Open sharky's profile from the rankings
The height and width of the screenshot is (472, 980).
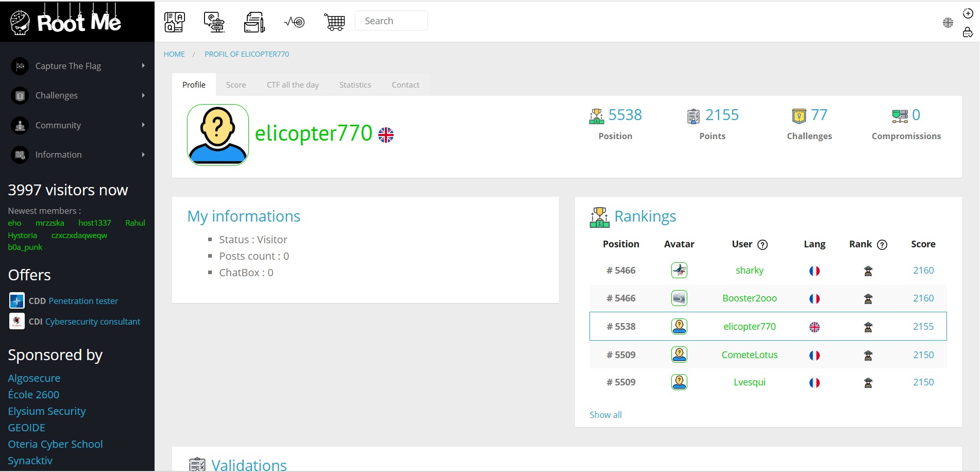749,270
